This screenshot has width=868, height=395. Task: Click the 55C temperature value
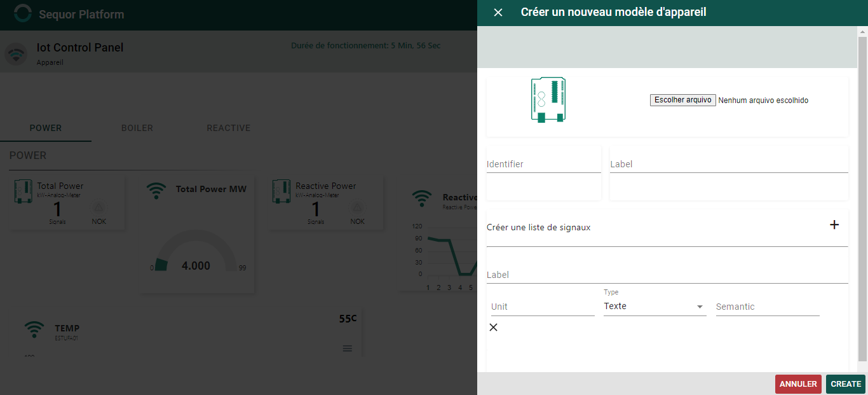tap(348, 319)
